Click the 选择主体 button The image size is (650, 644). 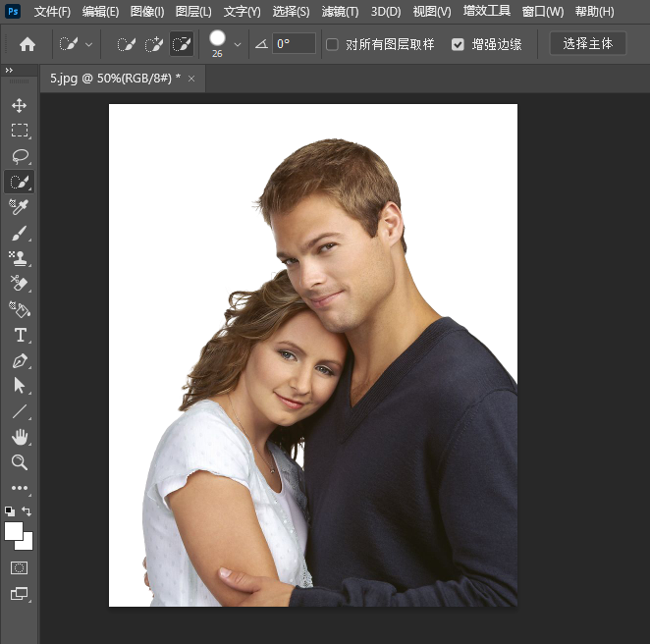point(587,44)
